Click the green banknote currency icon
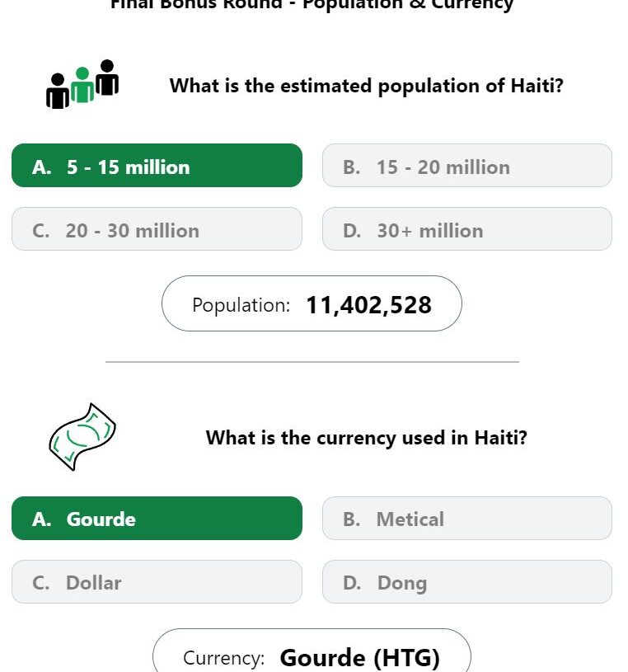The image size is (628, 672). (82, 436)
